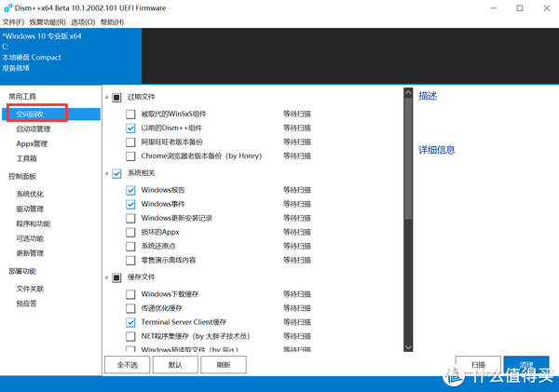Check 被取代的WinSxS组件 checkbox
The height and width of the screenshot is (392, 559).
[x=130, y=114]
